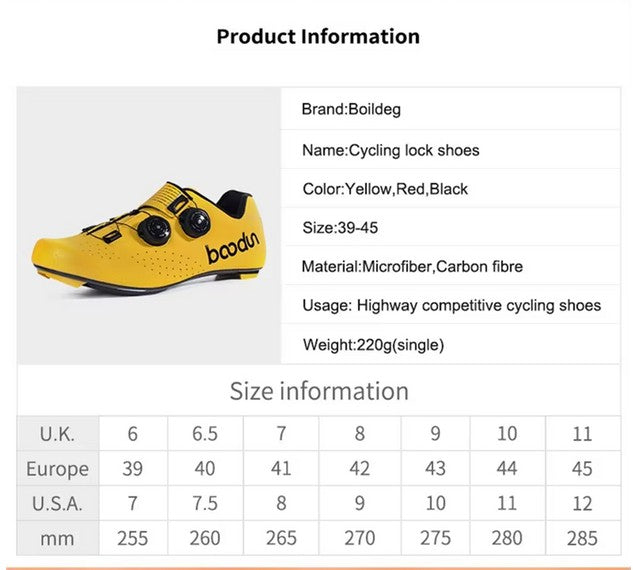633x570 pixels.
Task: Select the U.K. row label
Action: pyautogui.click(x=57, y=434)
